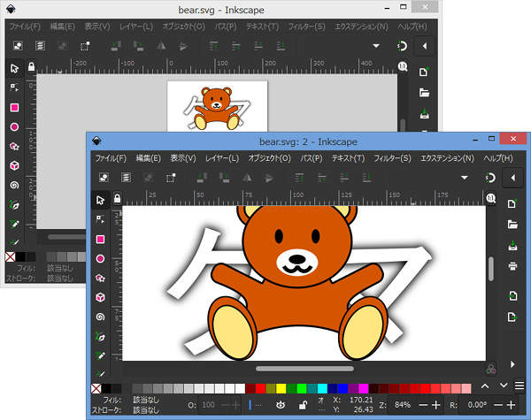Click the Save document icon in front window

(x=512, y=246)
